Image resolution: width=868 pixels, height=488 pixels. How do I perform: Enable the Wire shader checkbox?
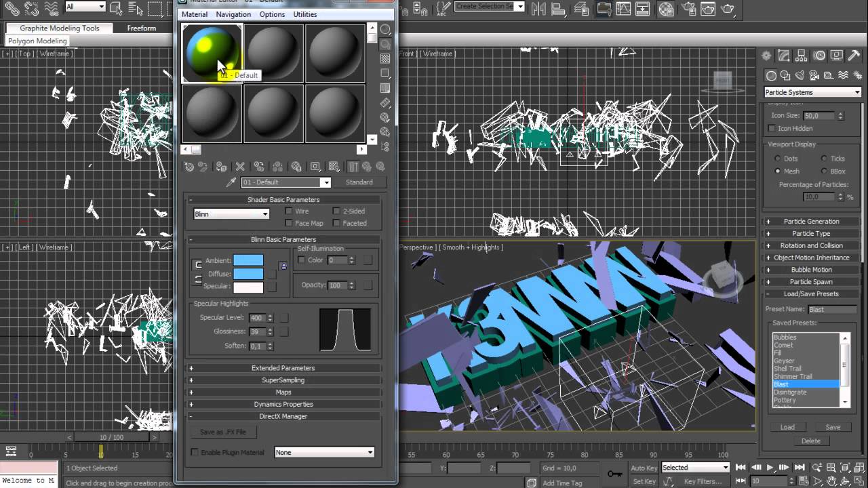point(289,211)
